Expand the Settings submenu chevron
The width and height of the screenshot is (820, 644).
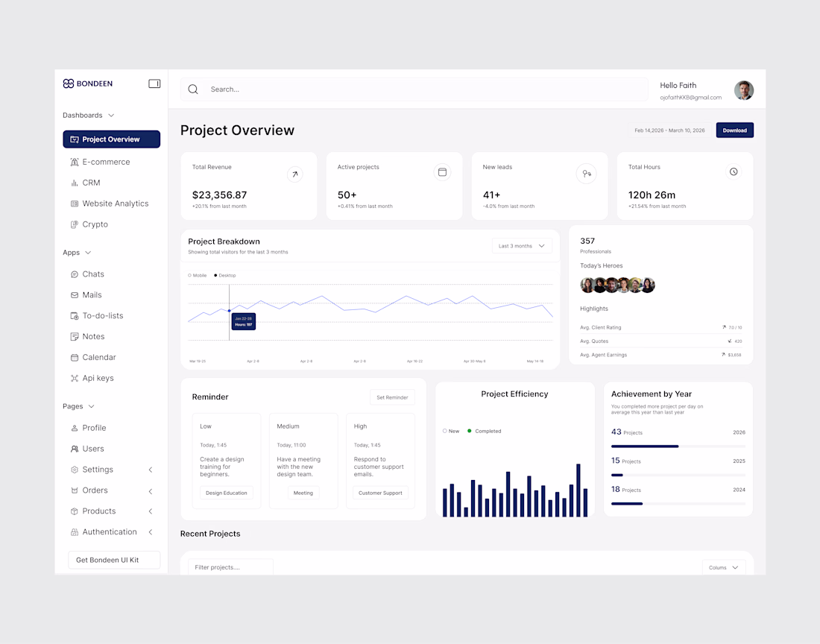(150, 470)
